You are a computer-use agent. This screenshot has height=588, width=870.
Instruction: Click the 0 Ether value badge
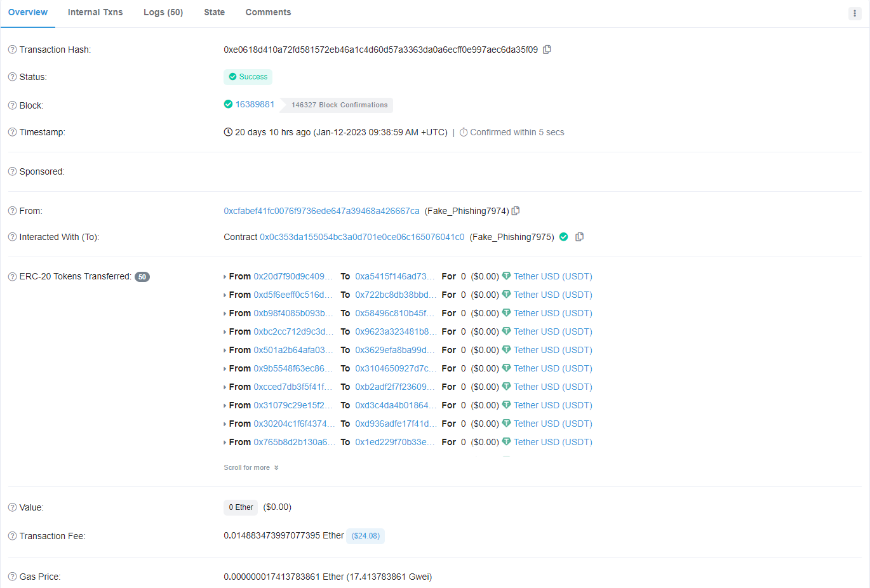pos(241,507)
